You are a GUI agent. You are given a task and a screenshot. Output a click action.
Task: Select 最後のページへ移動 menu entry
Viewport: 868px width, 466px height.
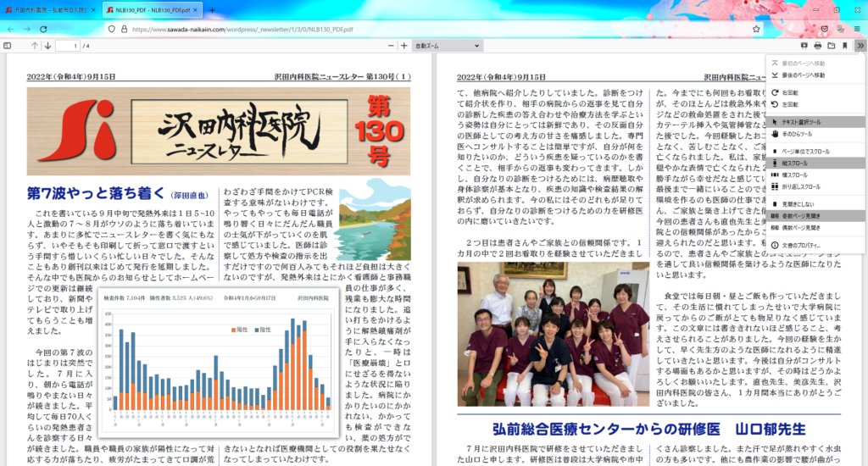[x=815, y=75]
